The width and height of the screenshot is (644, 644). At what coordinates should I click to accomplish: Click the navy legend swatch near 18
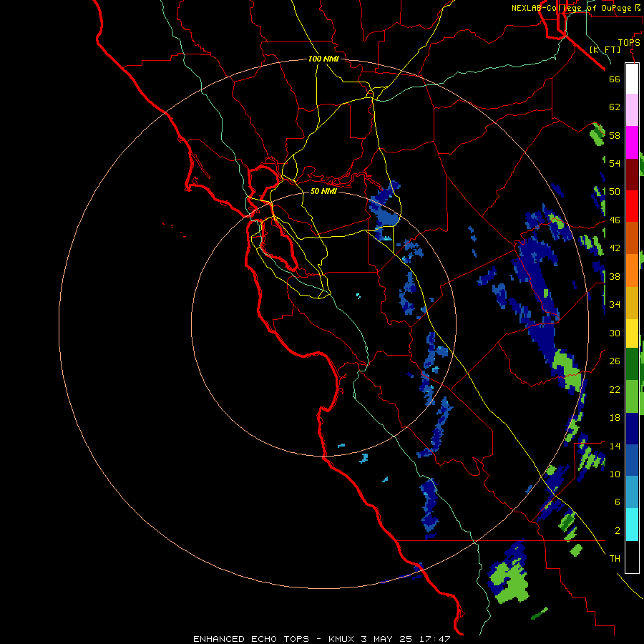click(632, 429)
